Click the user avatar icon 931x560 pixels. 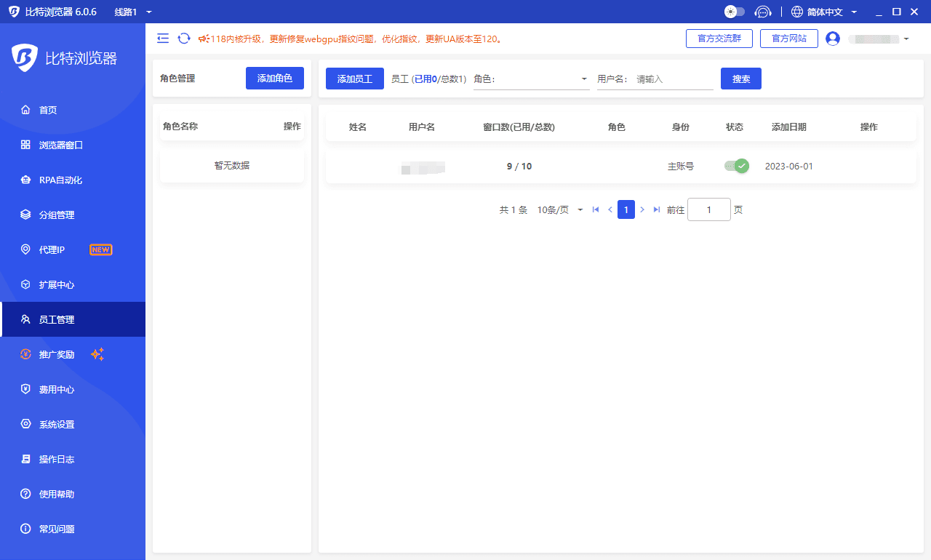click(832, 38)
